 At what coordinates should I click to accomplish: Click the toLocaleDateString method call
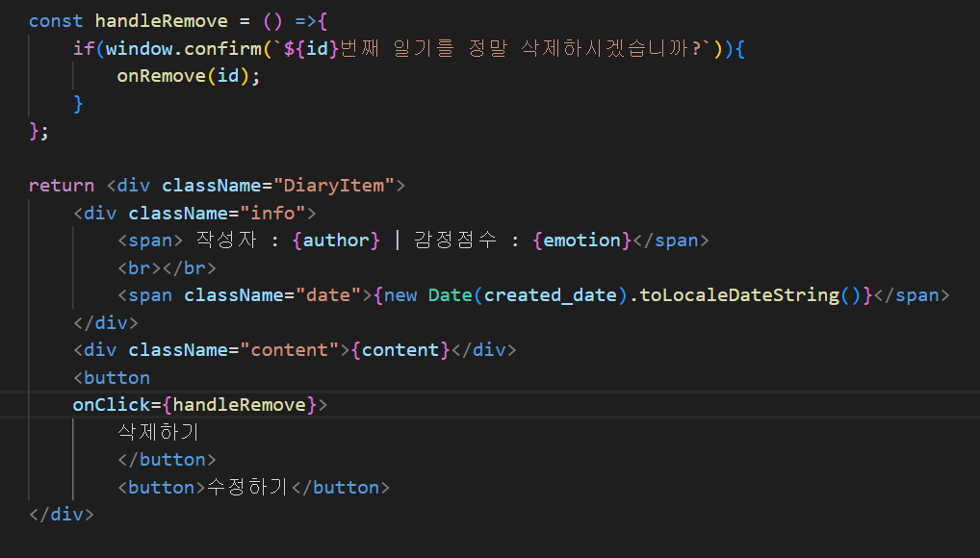(750, 295)
